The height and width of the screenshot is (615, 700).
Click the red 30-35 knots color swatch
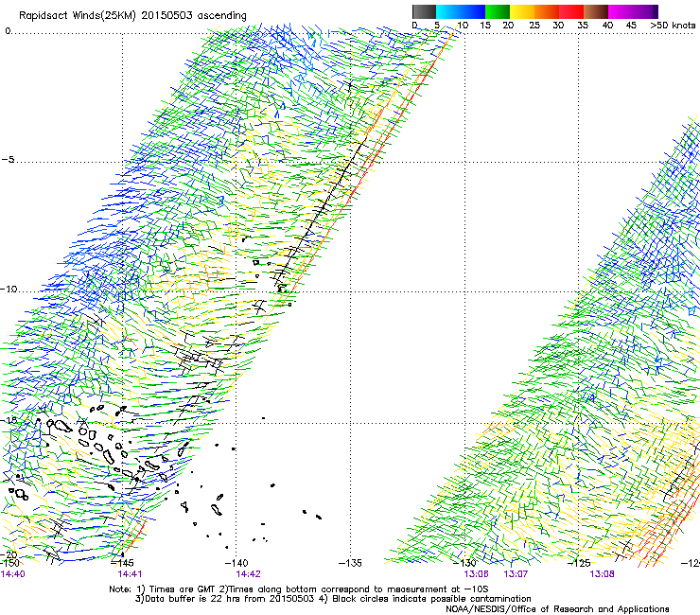(571, 11)
